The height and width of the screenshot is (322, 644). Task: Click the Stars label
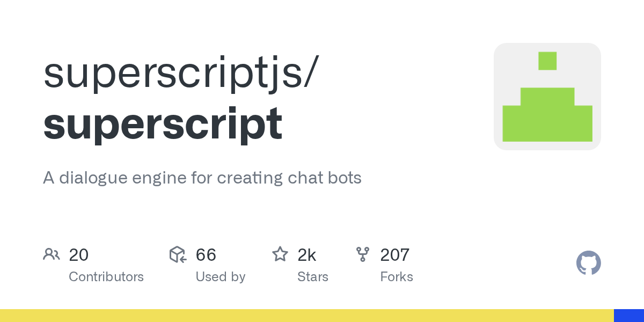coord(312,277)
